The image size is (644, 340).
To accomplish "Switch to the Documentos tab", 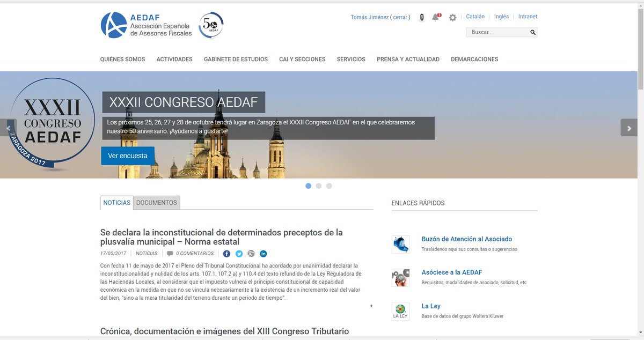I will coord(156,203).
